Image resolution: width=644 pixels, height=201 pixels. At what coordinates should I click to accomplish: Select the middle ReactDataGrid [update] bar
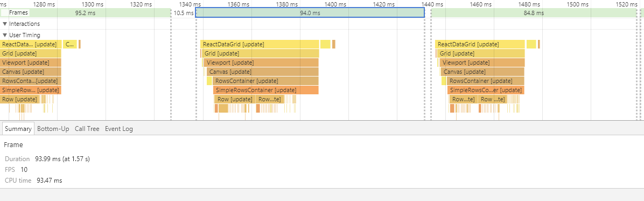pyautogui.click(x=260, y=44)
